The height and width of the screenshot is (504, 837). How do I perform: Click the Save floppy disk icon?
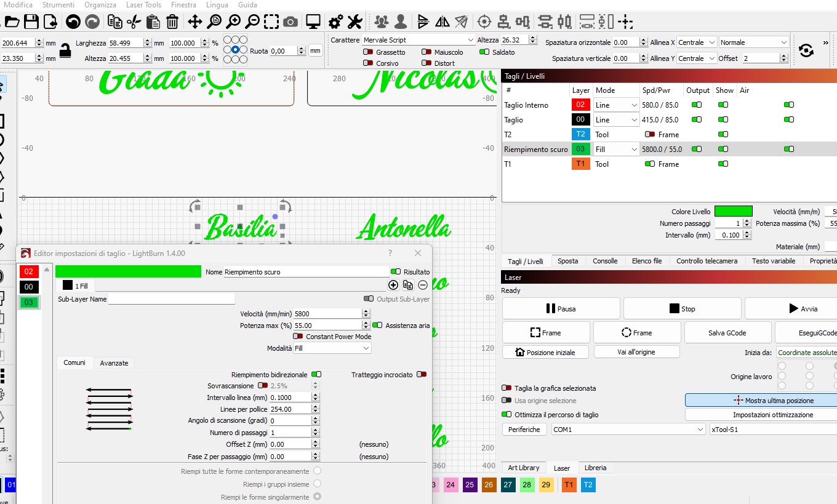31,22
